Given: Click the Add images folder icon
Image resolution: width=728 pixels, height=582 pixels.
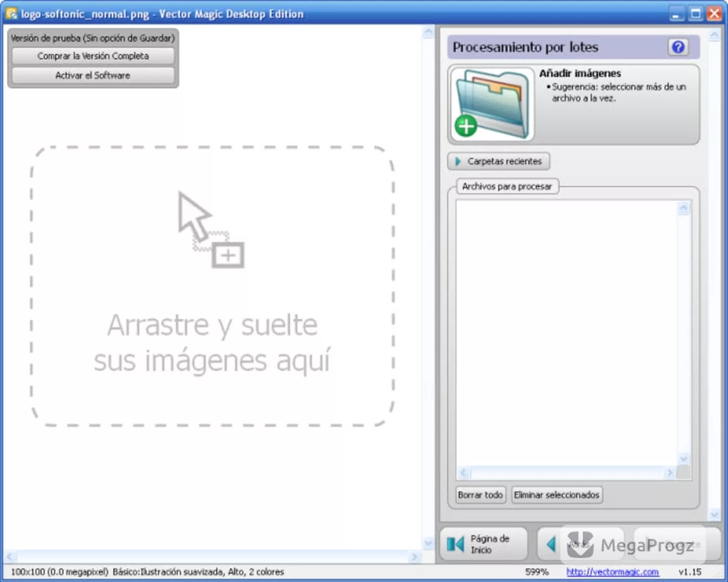Looking at the screenshot, I should (x=492, y=104).
